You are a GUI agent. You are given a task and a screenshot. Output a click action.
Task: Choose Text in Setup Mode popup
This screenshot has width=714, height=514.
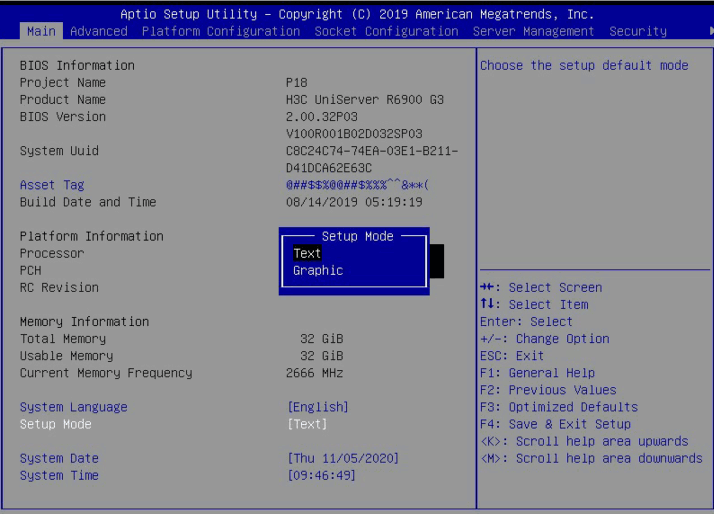pos(307,253)
